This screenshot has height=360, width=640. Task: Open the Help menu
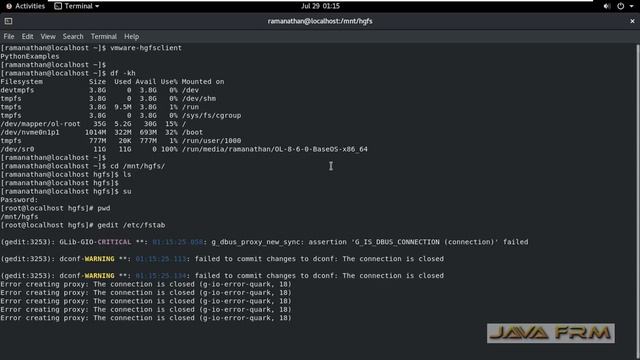point(131,36)
